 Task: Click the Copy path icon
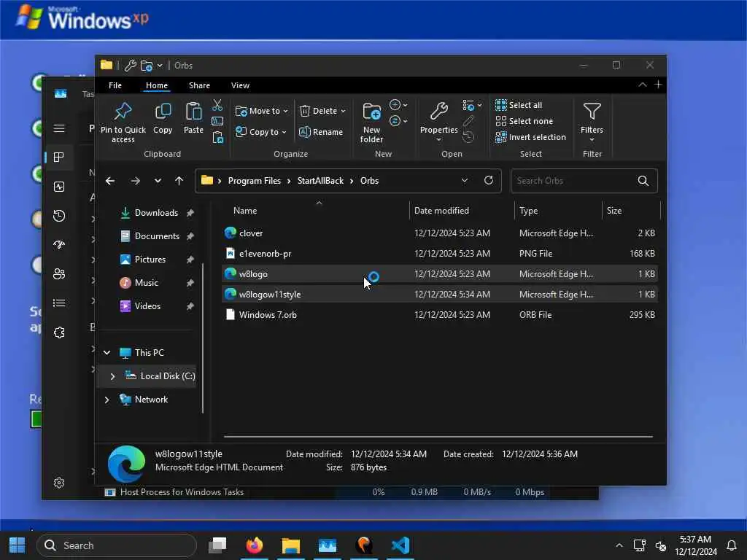pos(217,121)
